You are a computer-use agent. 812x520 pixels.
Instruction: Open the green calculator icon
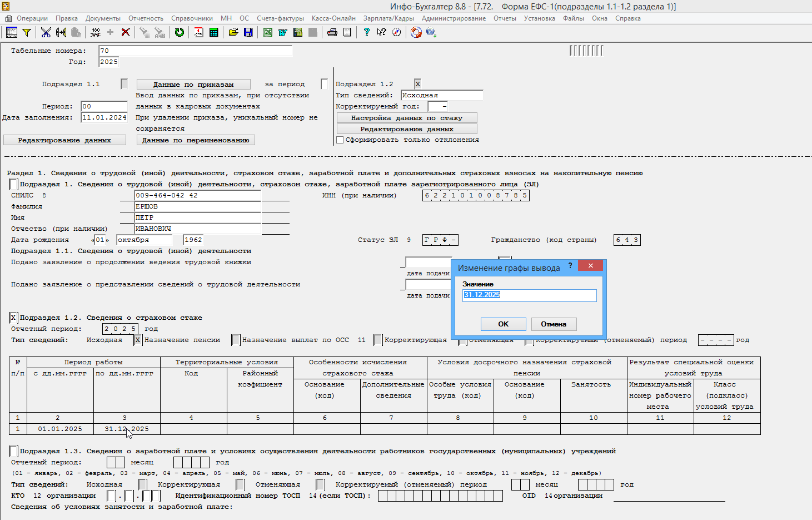(x=213, y=32)
